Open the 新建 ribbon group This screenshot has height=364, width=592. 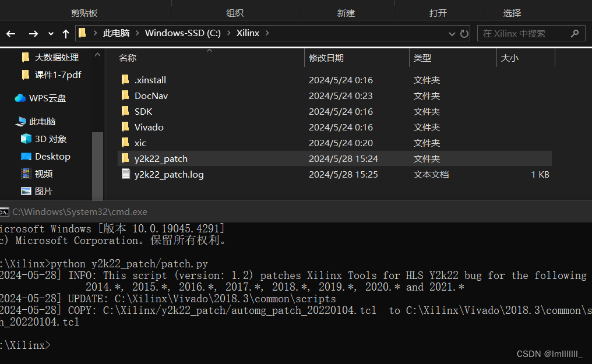346,13
